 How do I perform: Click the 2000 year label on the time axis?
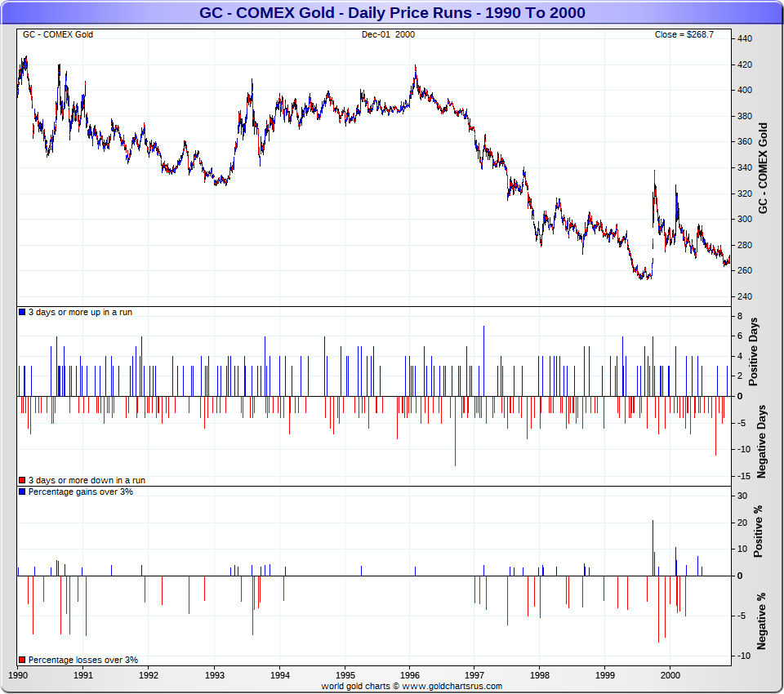coord(670,675)
